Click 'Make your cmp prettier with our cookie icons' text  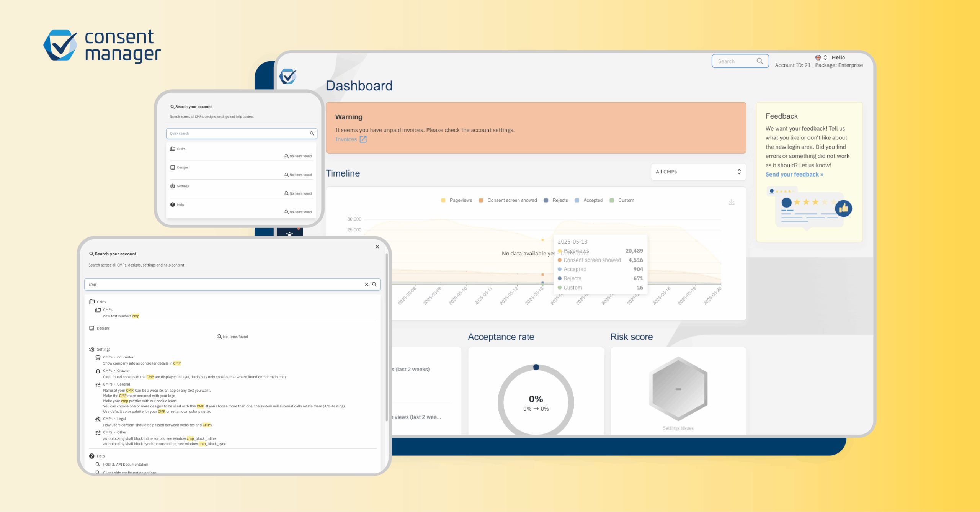pyautogui.click(x=140, y=401)
